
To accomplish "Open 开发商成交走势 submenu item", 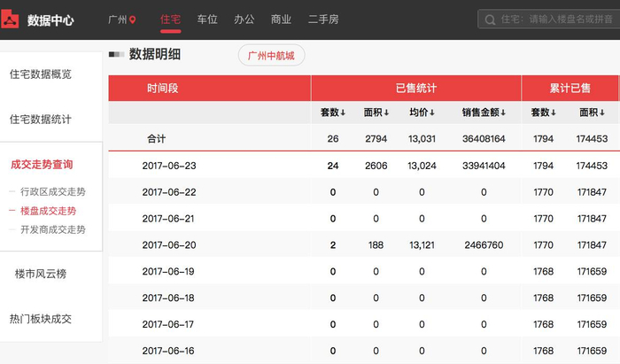I will point(53,229).
